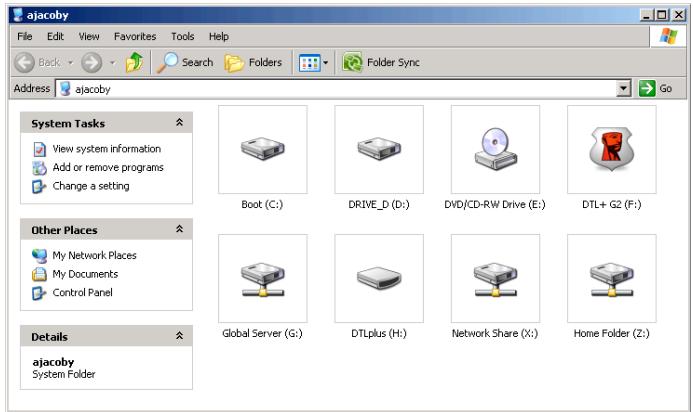693x412 pixels.
Task: Select the DRIVE_D (D:) drive icon
Action: [x=379, y=149]
